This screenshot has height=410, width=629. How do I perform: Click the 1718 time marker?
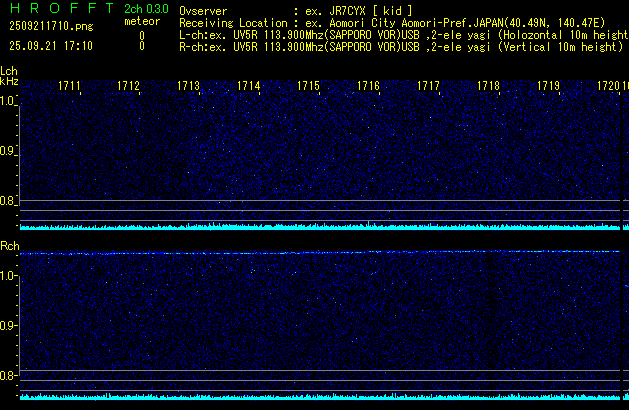488,87
